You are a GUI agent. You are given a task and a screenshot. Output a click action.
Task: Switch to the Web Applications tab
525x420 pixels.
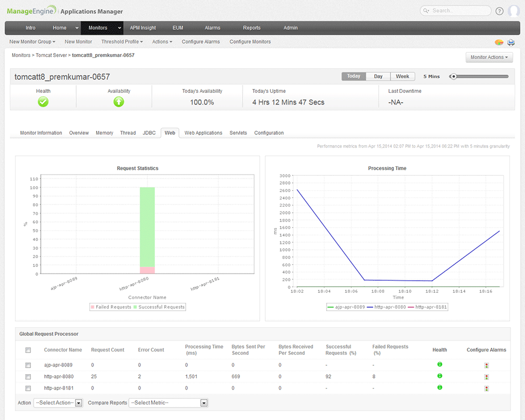(203, 133)
